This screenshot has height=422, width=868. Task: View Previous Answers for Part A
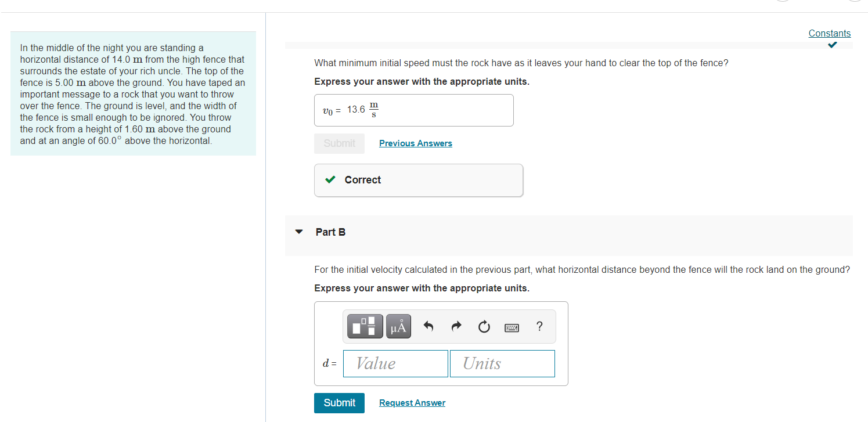(415, 143)
